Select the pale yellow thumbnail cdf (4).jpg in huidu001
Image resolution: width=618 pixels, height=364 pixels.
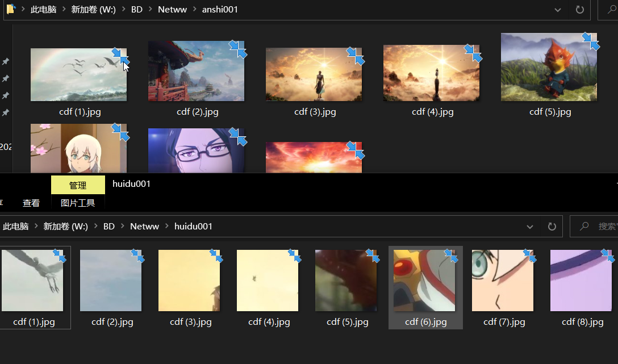tap(268, 281)
